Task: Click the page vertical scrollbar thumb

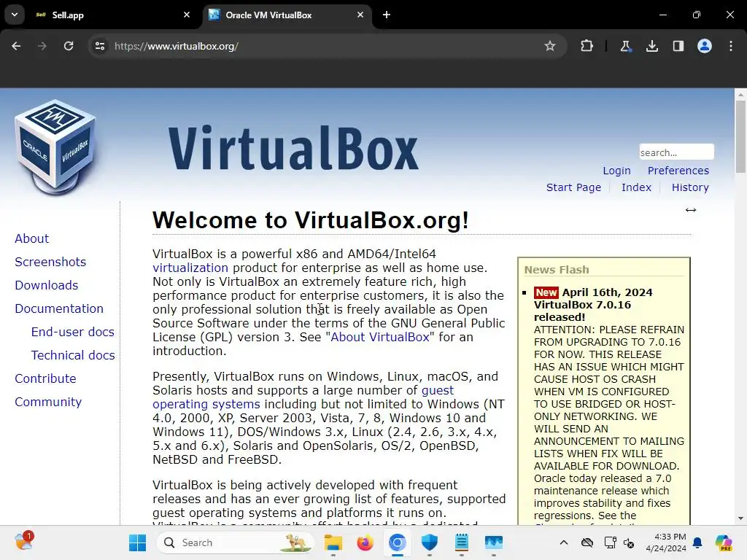Action: point(740,137)
